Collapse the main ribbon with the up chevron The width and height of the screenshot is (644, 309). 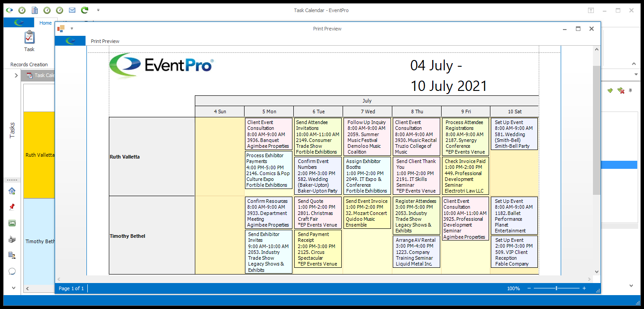(634, 64)
